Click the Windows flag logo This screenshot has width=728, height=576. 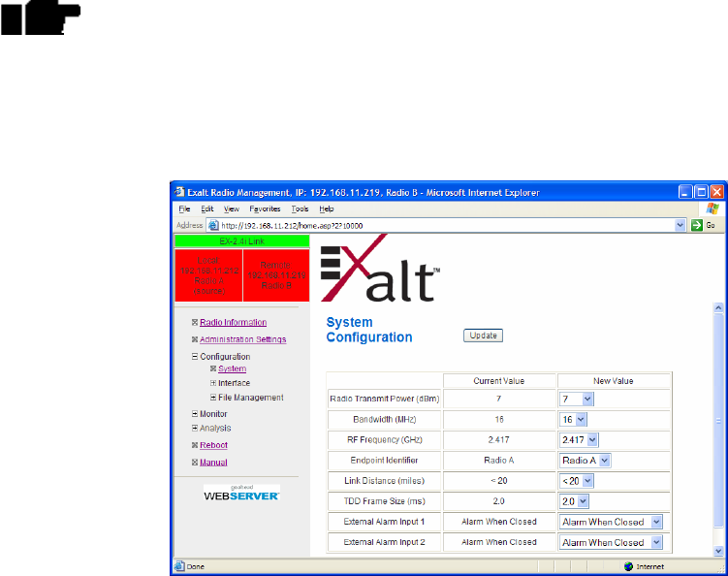[x=712, y=208]
